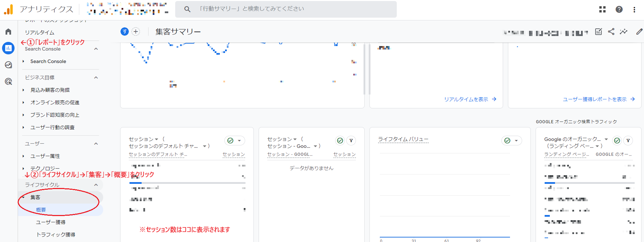Open the Google apps grid icon

coord(602,9)
